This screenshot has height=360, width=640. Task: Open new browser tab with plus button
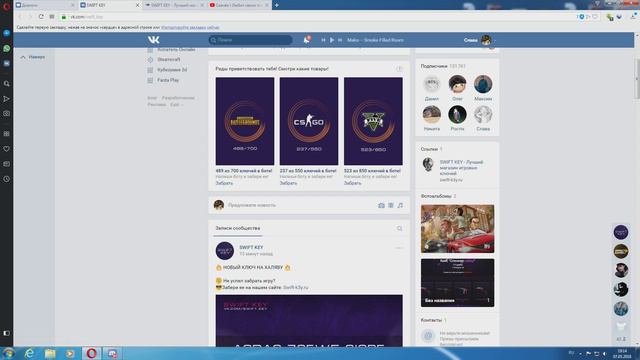[276, 5]
